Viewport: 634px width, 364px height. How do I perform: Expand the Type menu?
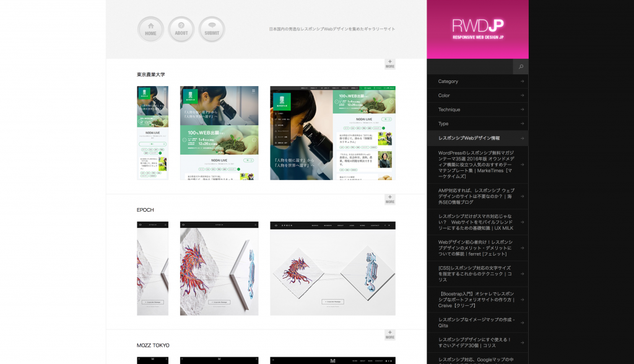(477, 124)
